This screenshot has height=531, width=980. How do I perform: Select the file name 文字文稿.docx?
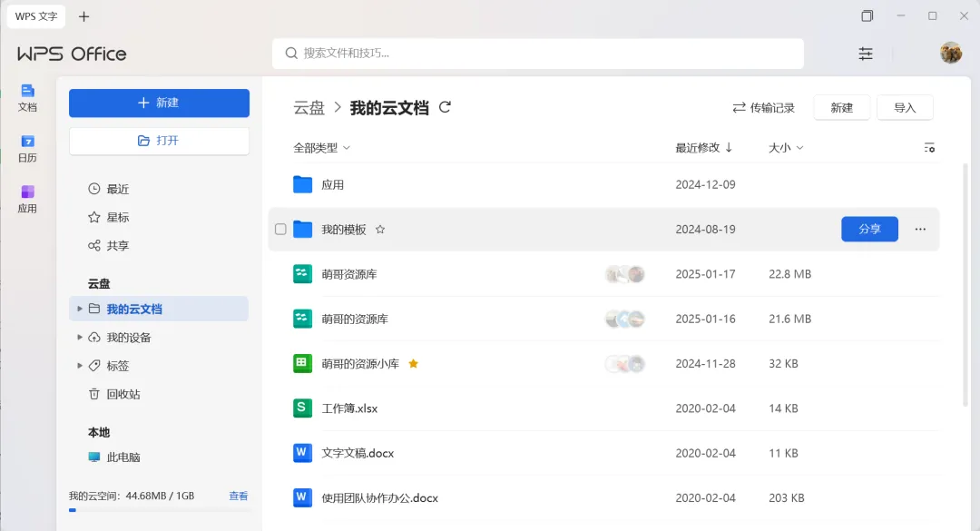click(x=358, y=453)
